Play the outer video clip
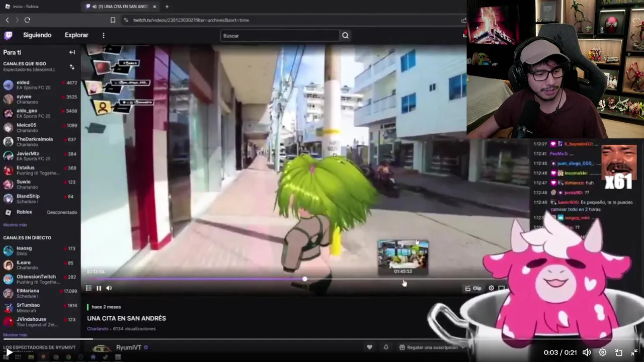The height and width of the screenshot is (362, 644). point(9,352)
